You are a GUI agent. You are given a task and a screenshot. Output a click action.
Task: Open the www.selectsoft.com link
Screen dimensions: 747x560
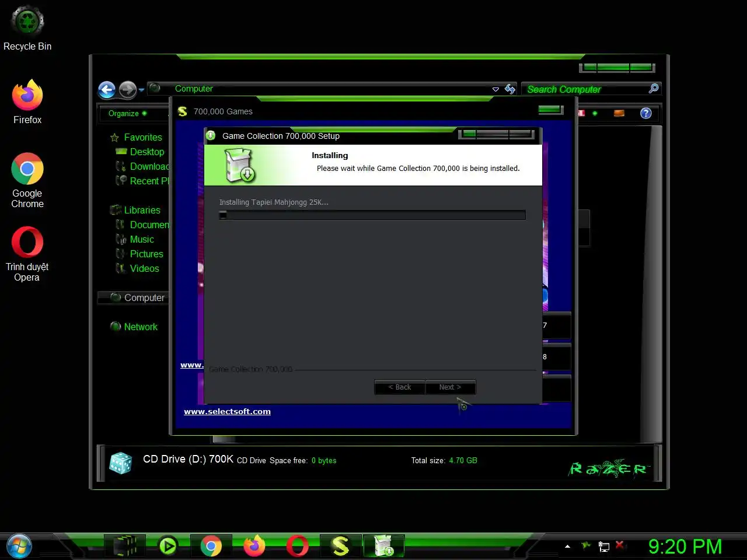[227, 411]
